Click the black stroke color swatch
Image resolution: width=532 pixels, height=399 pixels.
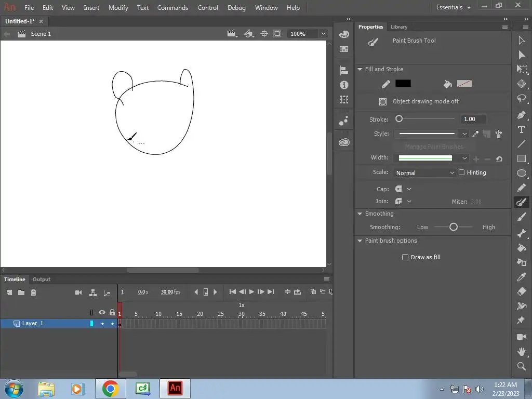(x=403, y=84)
